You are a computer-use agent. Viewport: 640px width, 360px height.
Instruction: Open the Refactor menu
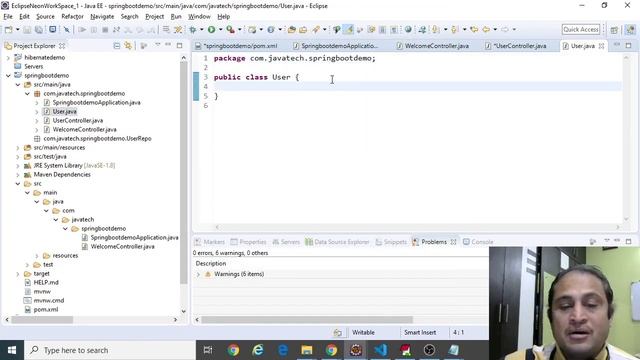(x=72, y=16)
